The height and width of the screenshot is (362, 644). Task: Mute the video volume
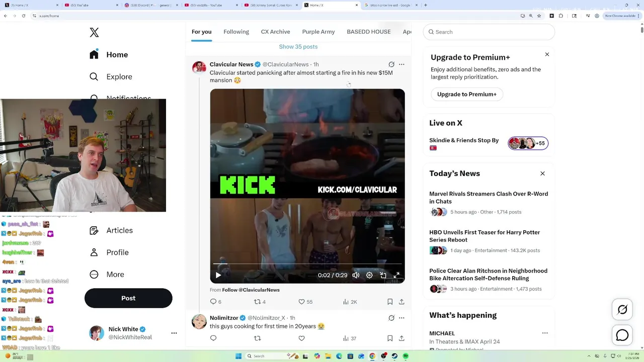tap(356, 275)
